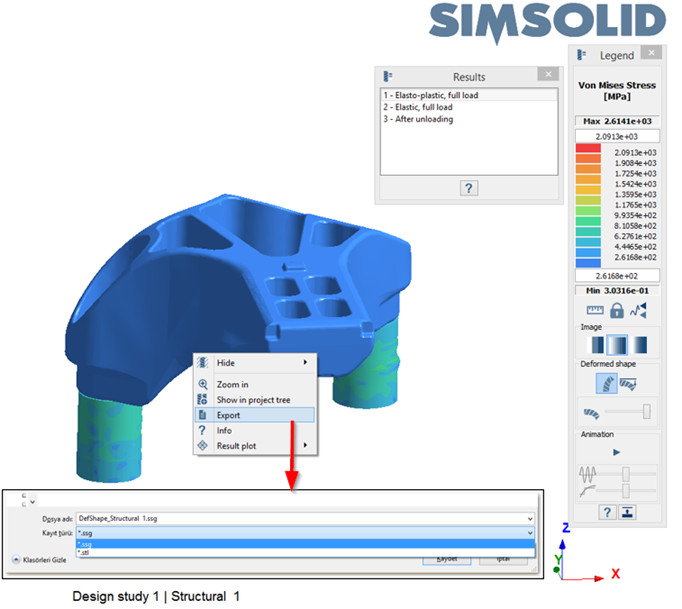Expand the Result plot submenu arrow

(305, 445)
